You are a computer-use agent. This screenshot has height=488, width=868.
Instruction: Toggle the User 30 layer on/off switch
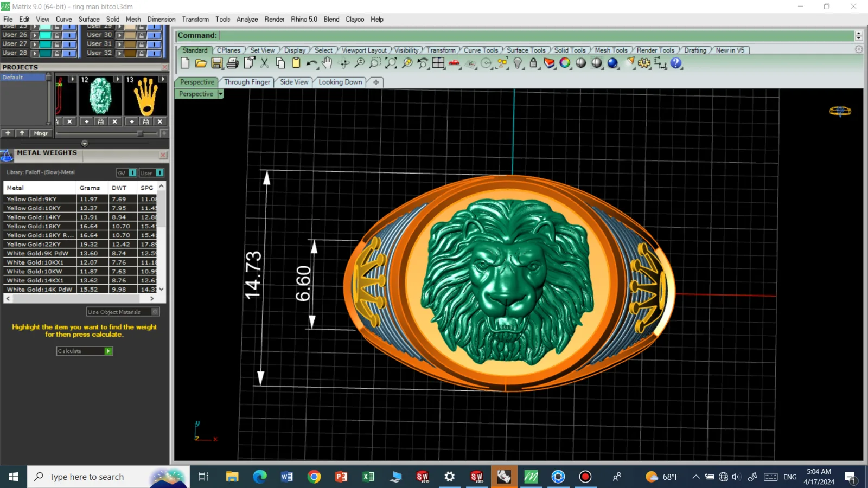(155, 35)
